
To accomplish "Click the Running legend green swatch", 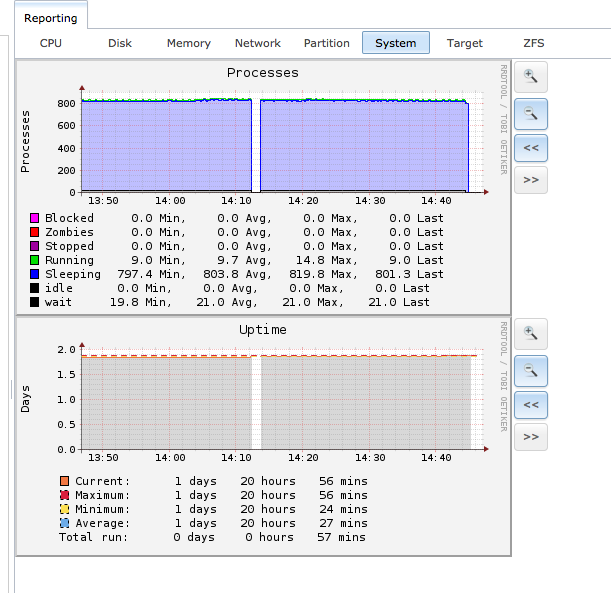I will coord(34,260).
